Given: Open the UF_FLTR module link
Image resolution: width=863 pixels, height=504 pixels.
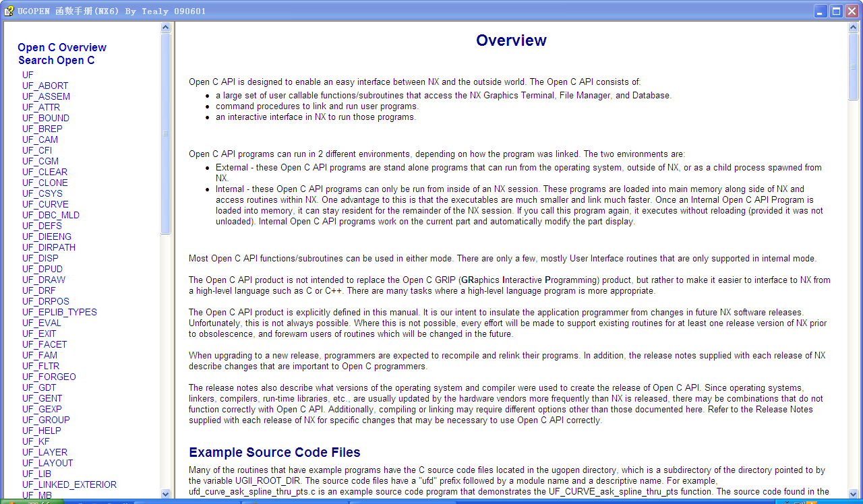Looking at the screenshot, I should [x=41, y=366].
